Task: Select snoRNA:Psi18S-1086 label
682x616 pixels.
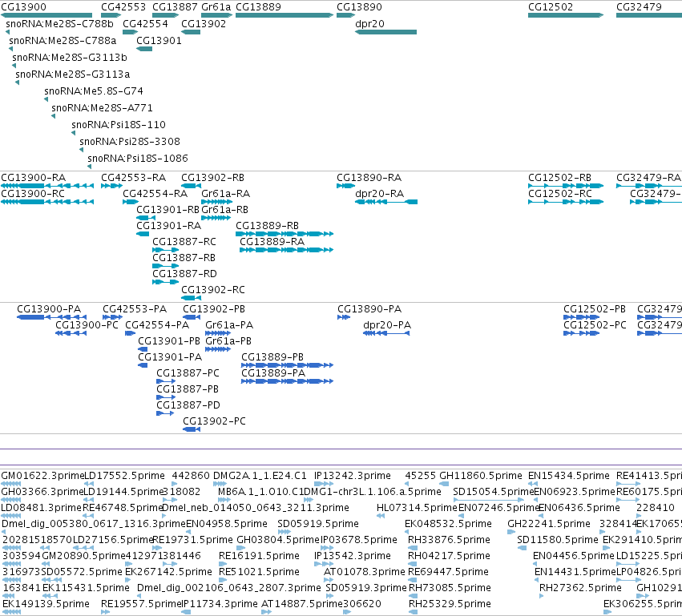Action: [138, 159]
